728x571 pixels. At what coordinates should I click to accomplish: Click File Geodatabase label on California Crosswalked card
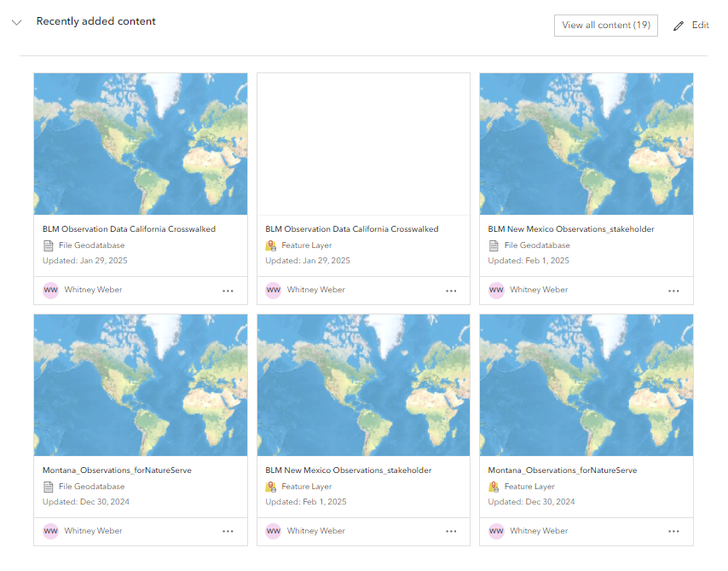pyautogui.click(x=91, y=245)
